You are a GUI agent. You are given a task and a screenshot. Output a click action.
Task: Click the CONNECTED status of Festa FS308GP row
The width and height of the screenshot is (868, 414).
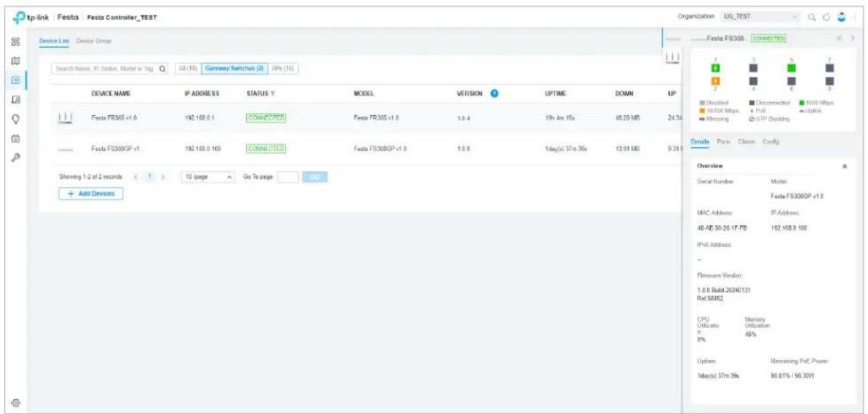pos(266,149)
